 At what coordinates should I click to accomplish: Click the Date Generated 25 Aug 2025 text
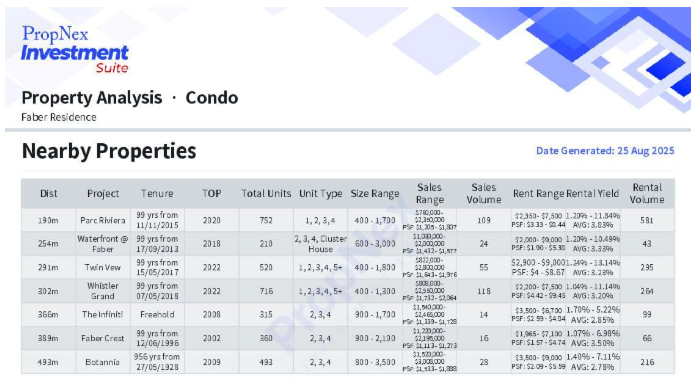(605, 151)
